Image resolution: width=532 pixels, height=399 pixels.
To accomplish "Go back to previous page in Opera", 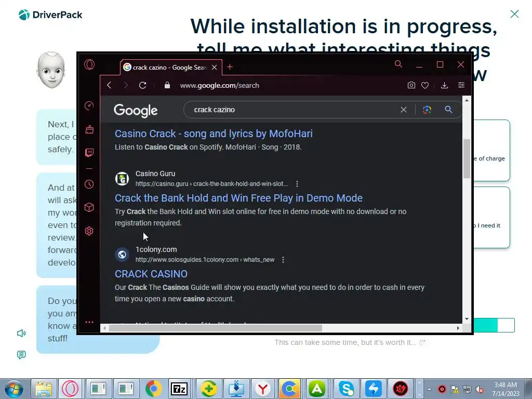I will tap(109, 85).
